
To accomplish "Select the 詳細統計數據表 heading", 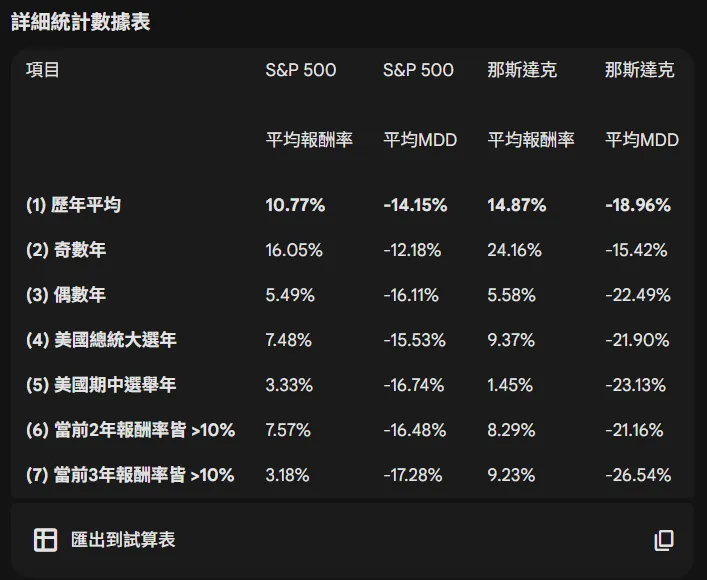I will tap(80, 22).
